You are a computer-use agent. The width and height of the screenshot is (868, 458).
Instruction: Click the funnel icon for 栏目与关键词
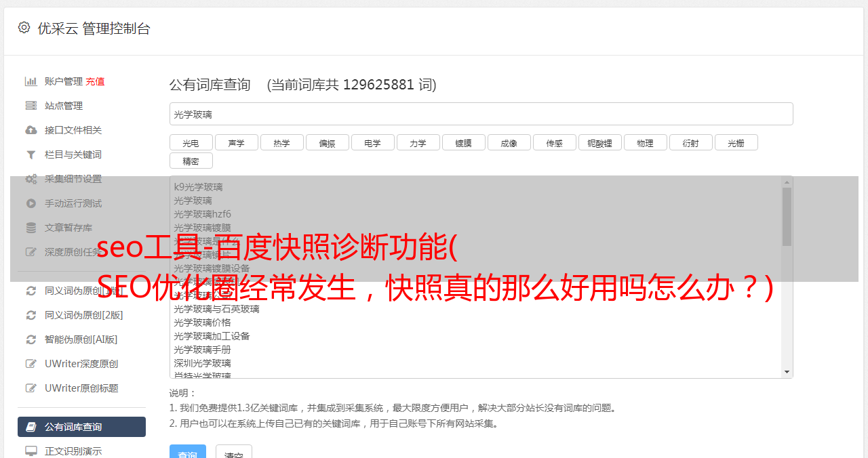click(31, 154)
